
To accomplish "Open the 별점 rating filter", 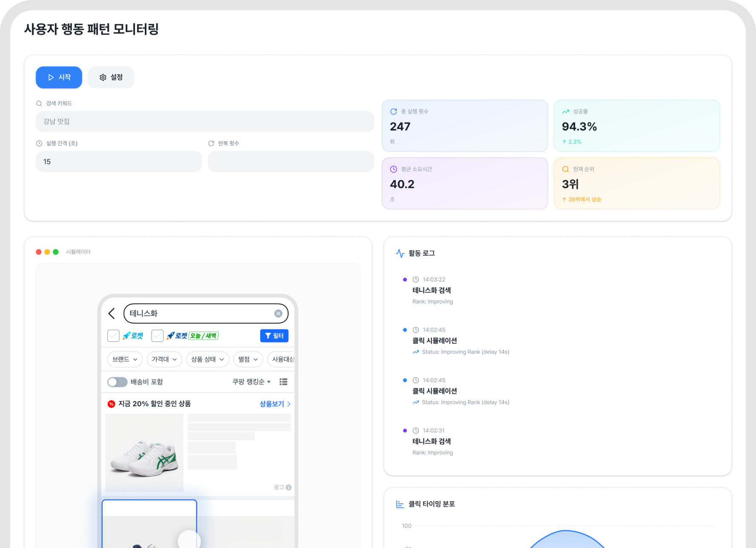I will [x=248, y=360].
